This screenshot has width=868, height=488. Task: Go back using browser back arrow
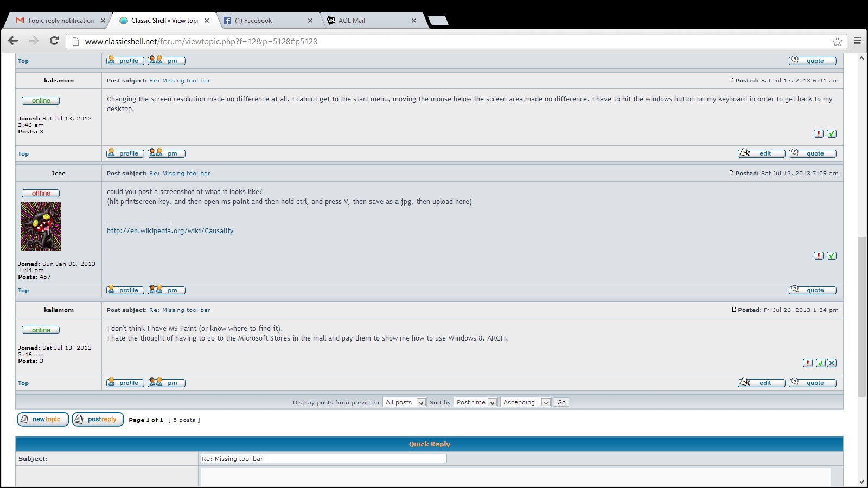point(14,41)
